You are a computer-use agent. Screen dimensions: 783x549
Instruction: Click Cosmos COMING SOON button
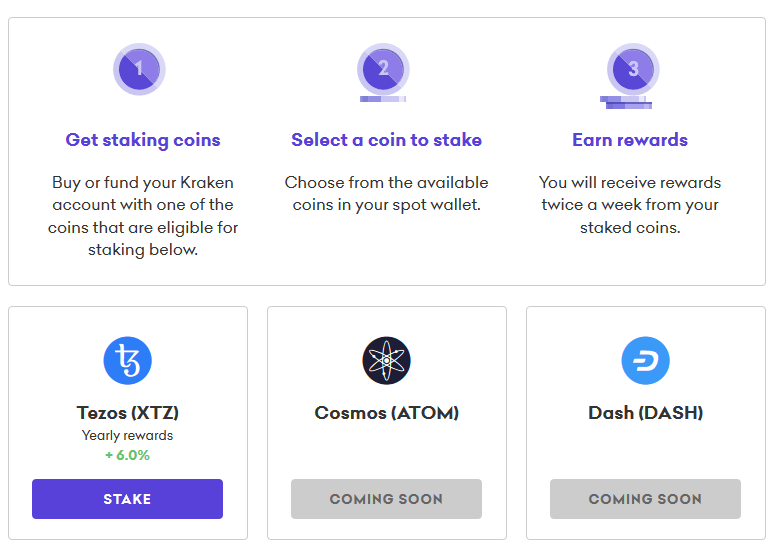(x=387, y=499)
